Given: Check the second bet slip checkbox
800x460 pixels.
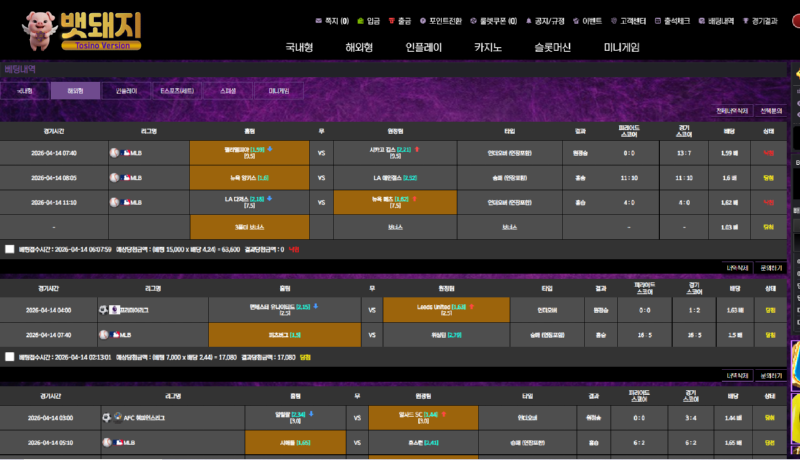Looking at the screenshot, I should pos(9,356).
